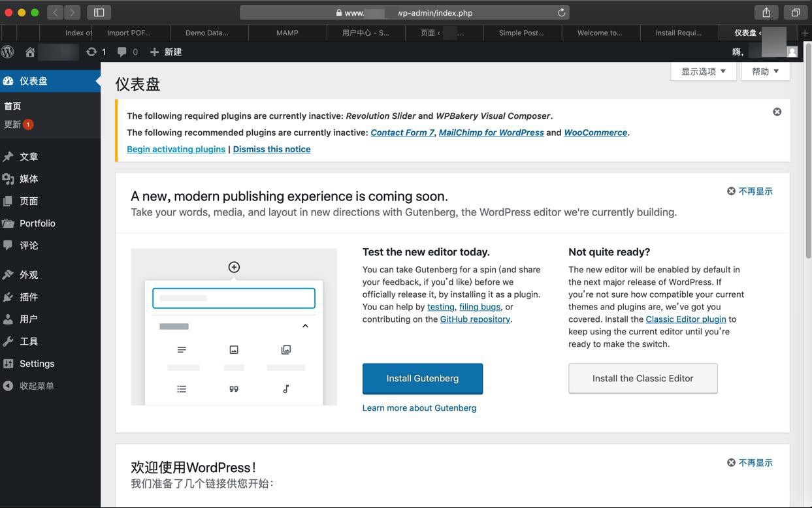Click the 新建 plus button
Viewport: 812px width, 508px height.
tap(166, 52)
